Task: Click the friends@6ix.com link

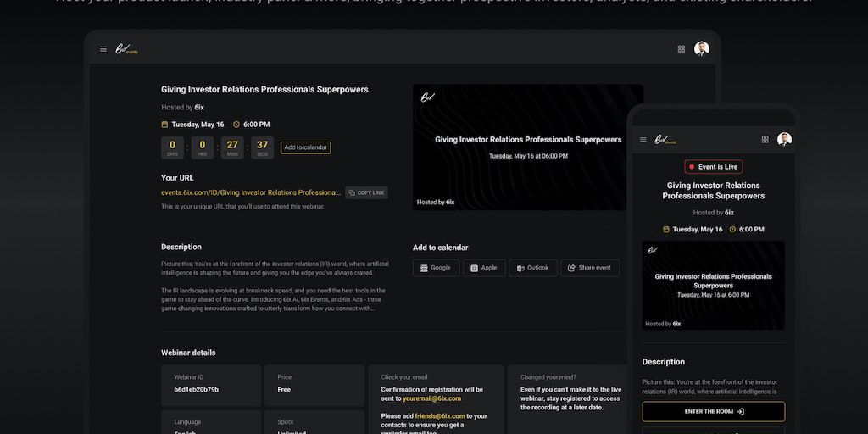Action: point(439,416)
